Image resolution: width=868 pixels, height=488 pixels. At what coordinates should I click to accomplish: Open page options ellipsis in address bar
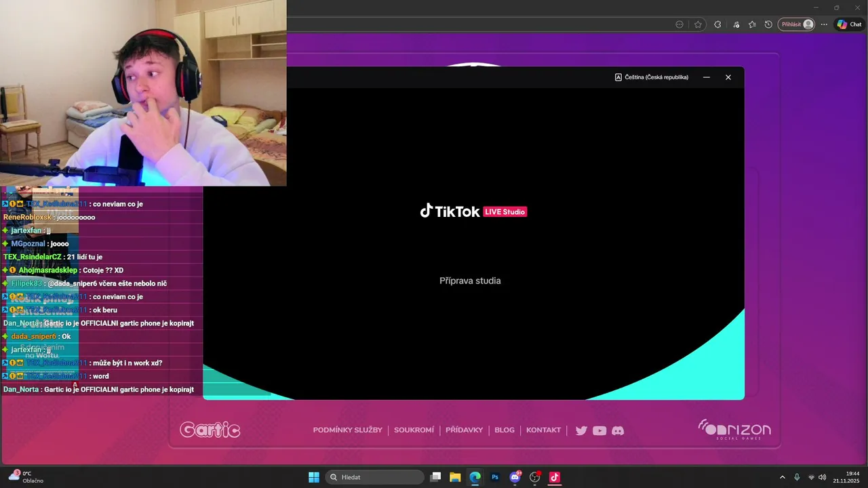679,24
